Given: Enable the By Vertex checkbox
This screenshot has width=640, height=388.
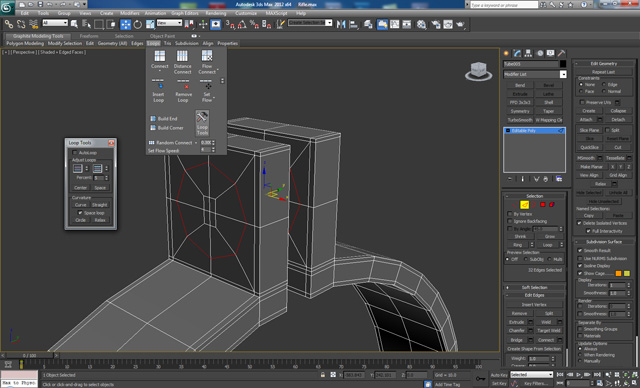Looking at the screenshot, I should 510,214.
